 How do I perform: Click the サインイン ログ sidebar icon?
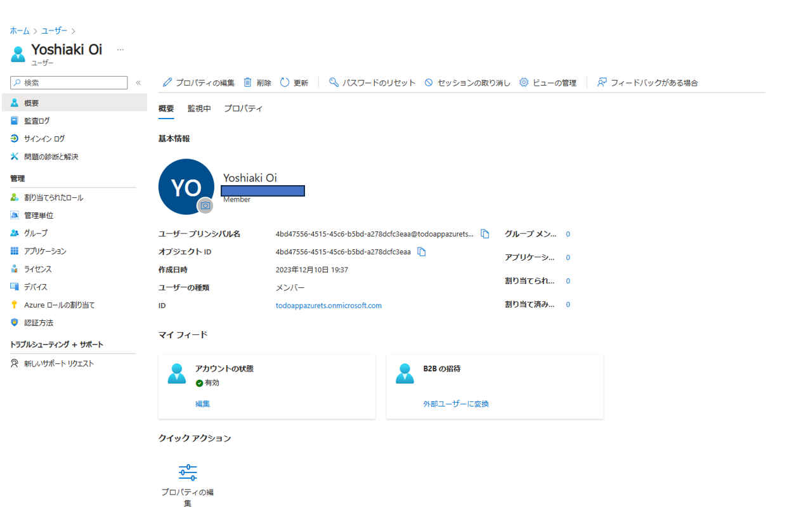[x=15, y=138]
